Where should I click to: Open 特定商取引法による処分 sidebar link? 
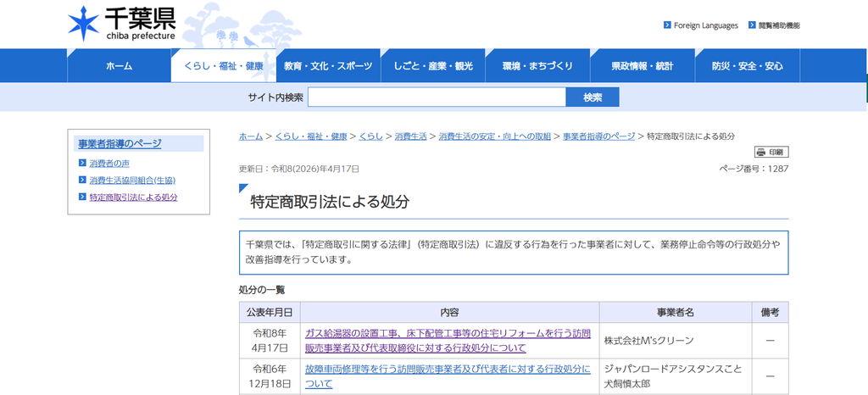coord(133,197)
